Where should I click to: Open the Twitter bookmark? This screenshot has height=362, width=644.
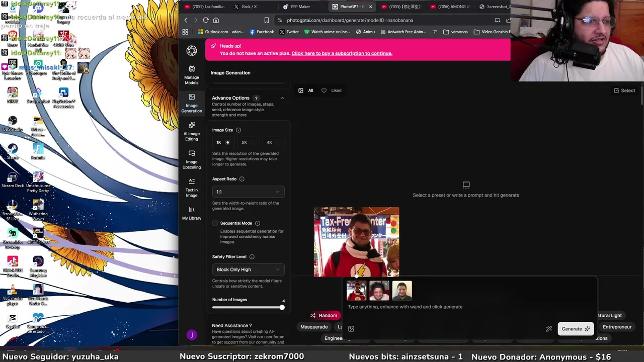tap(289, 32)
